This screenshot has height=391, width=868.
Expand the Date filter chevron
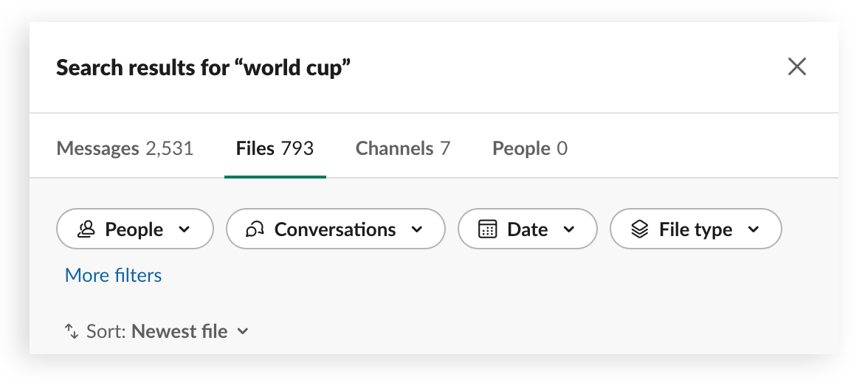(x=568, y=229)
